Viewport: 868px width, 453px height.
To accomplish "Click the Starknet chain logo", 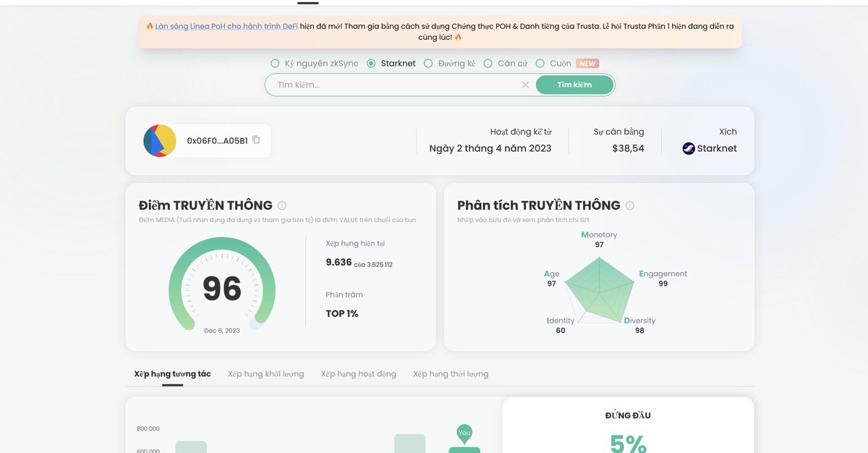I will pyautogui.click(x=689, y=148).
